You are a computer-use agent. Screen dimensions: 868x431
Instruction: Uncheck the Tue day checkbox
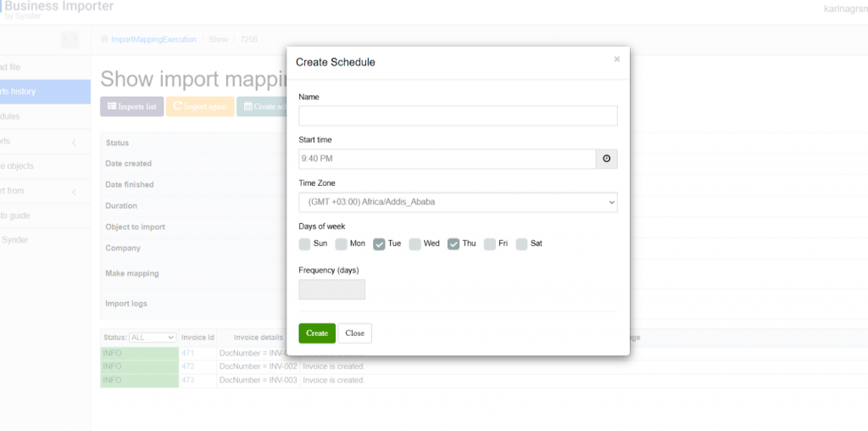coord(379,244)
